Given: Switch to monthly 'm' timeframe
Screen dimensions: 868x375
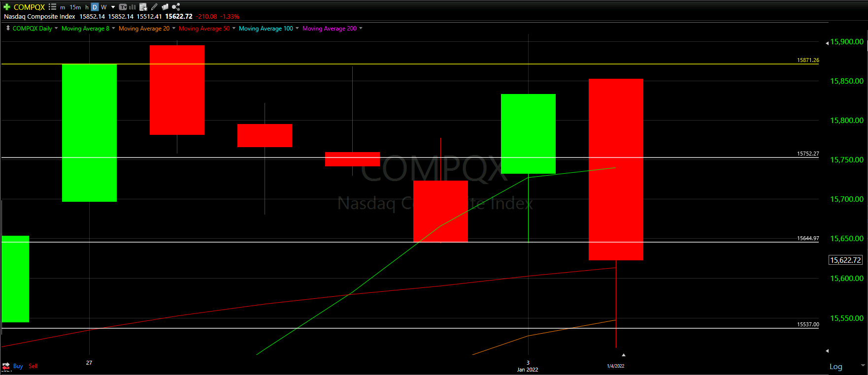Looking at the screenshot, I should point(63,7).
